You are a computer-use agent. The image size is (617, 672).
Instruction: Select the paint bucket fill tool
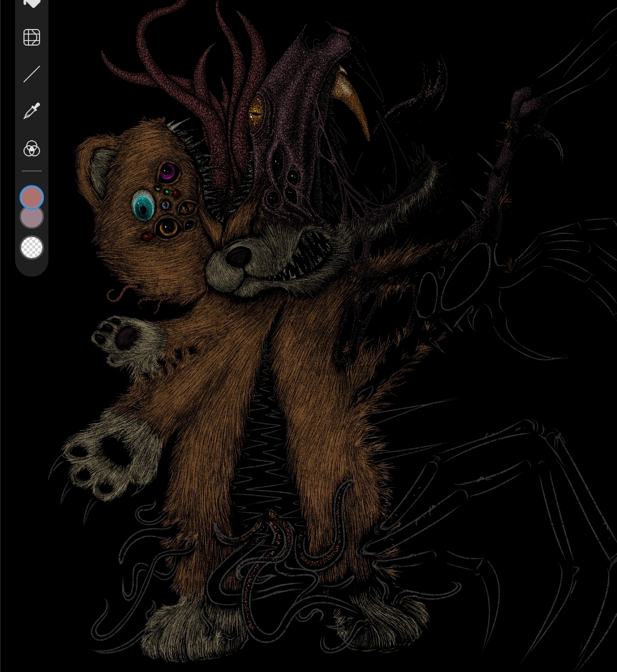(32, 3)
